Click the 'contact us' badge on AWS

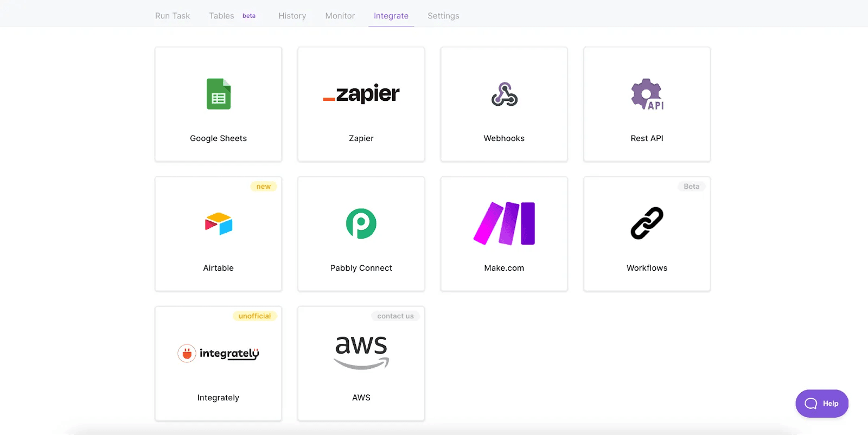pos(395,316)
